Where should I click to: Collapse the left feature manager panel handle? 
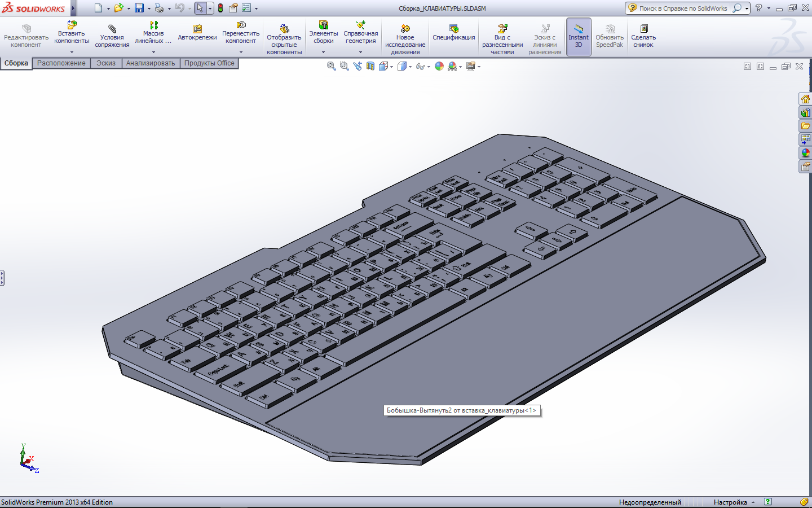tap(2, 278)
